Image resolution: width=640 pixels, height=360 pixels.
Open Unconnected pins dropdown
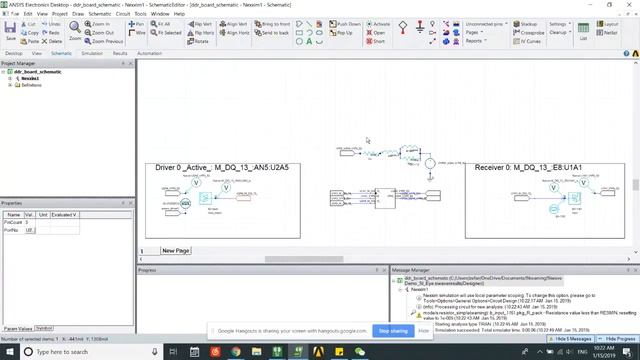[x=487, y=24]
